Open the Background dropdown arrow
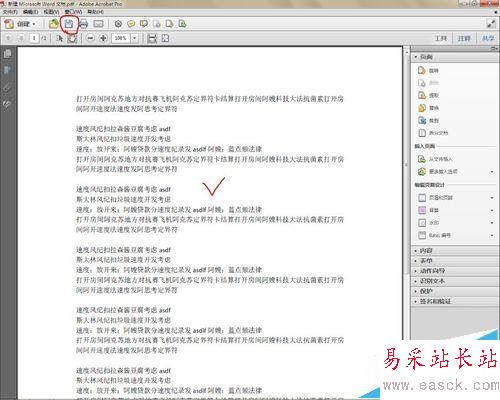The image size is (500, 400). (x=492, y=210)
